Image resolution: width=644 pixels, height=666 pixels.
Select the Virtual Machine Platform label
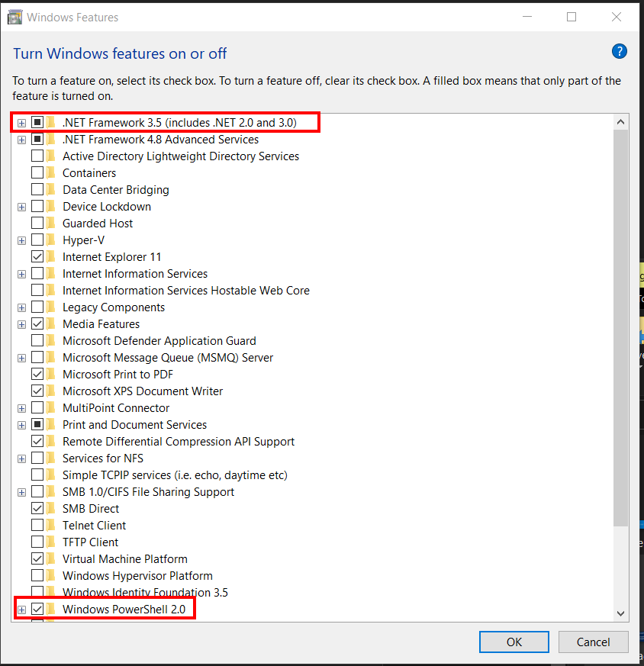pos(125,558)
